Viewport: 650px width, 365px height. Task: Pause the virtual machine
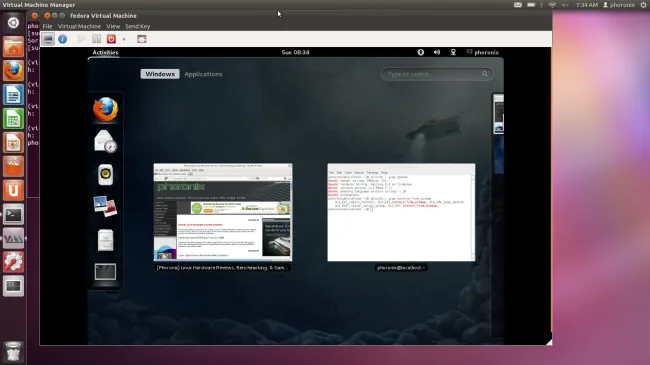(97, 39)
